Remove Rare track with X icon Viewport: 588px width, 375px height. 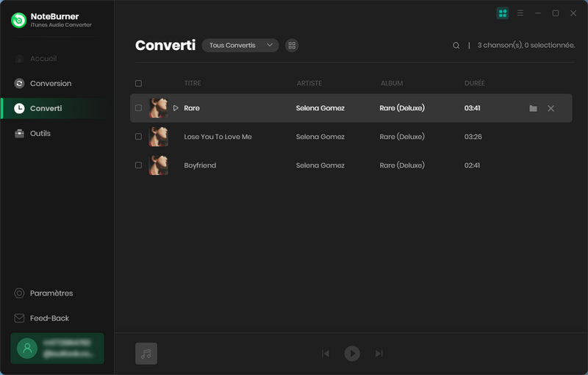click(x=551, y=108)
